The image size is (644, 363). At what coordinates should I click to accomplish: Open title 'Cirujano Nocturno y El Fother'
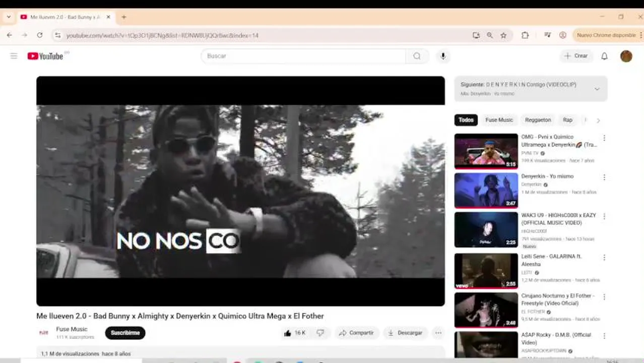[x=558, y=299]
